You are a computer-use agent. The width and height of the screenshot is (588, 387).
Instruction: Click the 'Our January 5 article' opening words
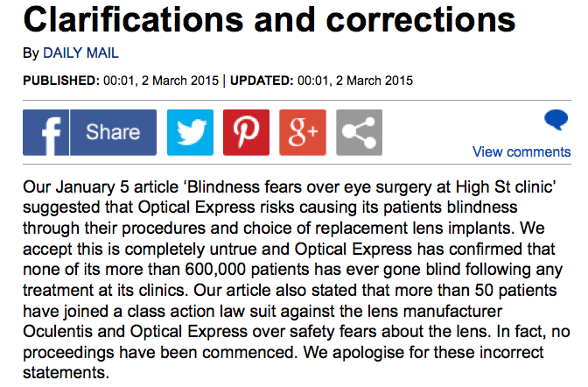[101, 186]
